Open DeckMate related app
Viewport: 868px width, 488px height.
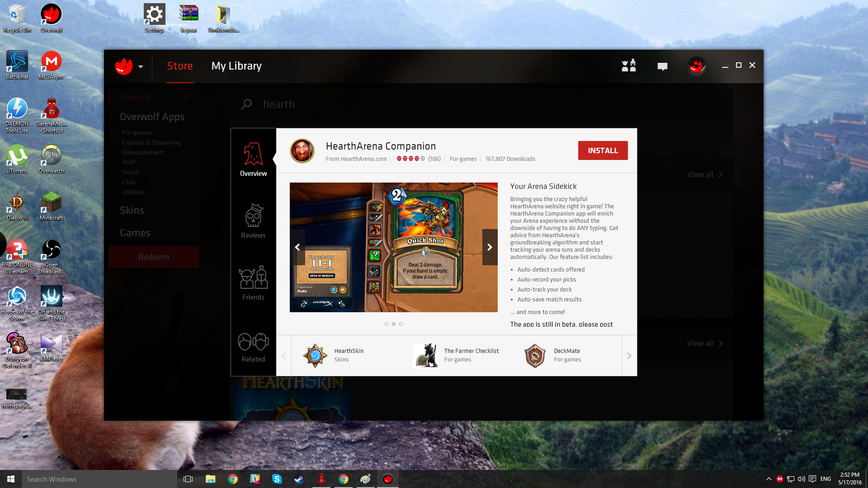553,355
